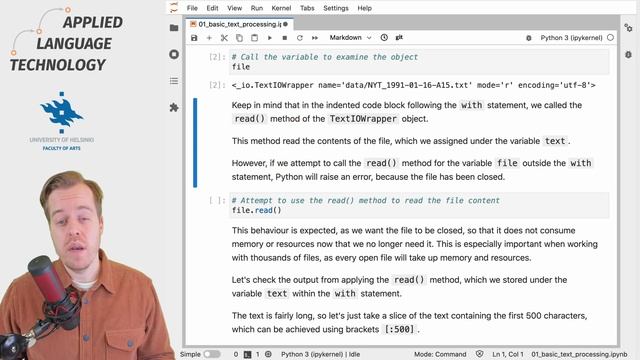The height and width of the screenshot is (360, 640).
Task: Close the notebook tab via its unsaved dot
Action: [286, 24]
